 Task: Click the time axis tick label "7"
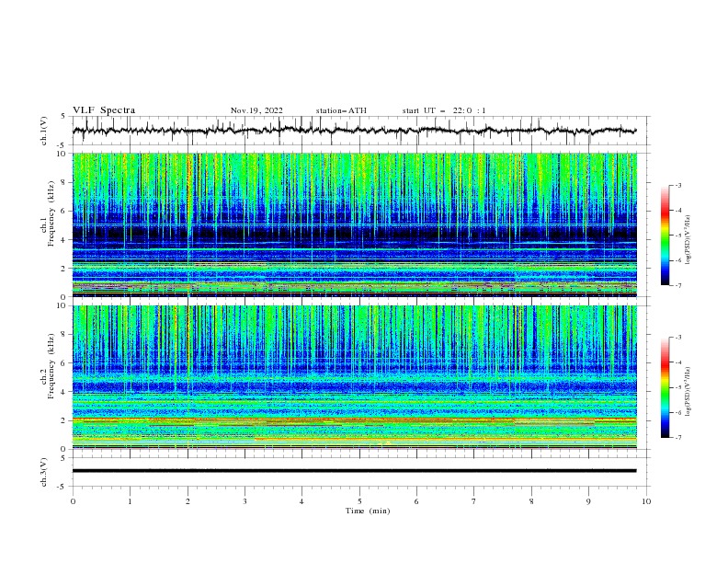point(474,501)
